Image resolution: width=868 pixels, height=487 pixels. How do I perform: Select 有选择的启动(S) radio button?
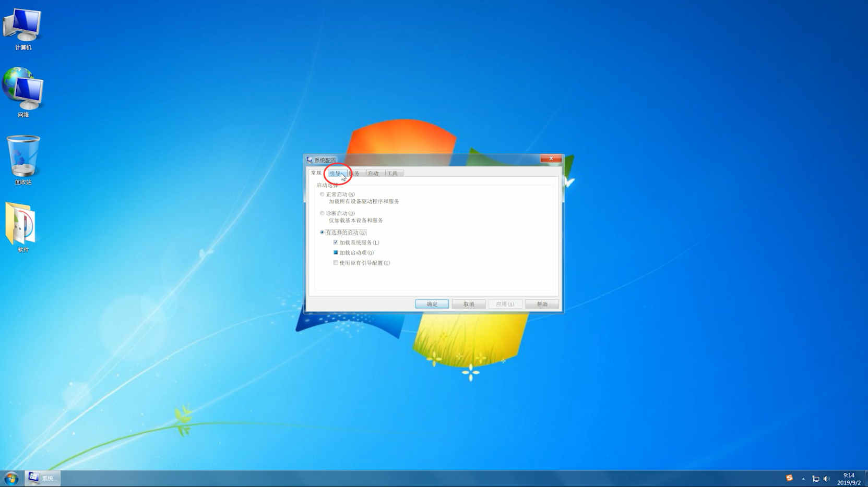click(x=322, y=232)
